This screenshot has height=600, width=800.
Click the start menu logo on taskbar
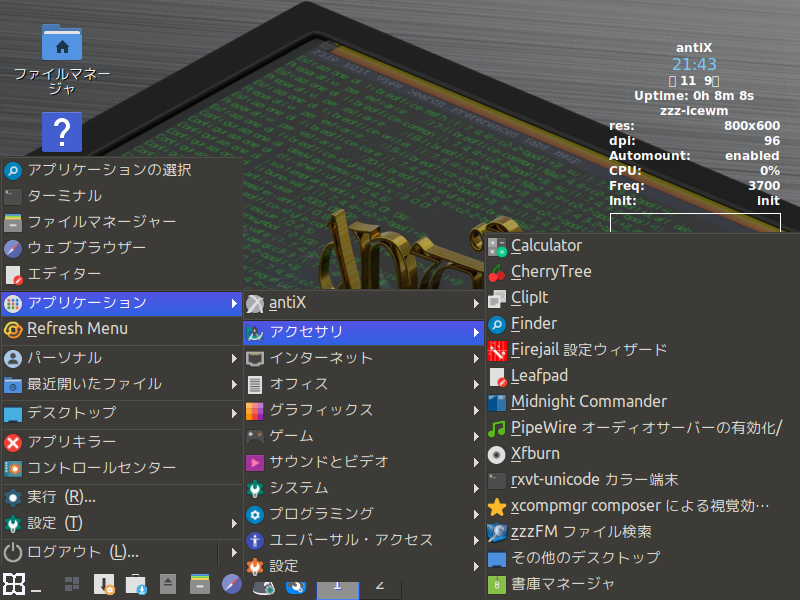tap(14, 584)
